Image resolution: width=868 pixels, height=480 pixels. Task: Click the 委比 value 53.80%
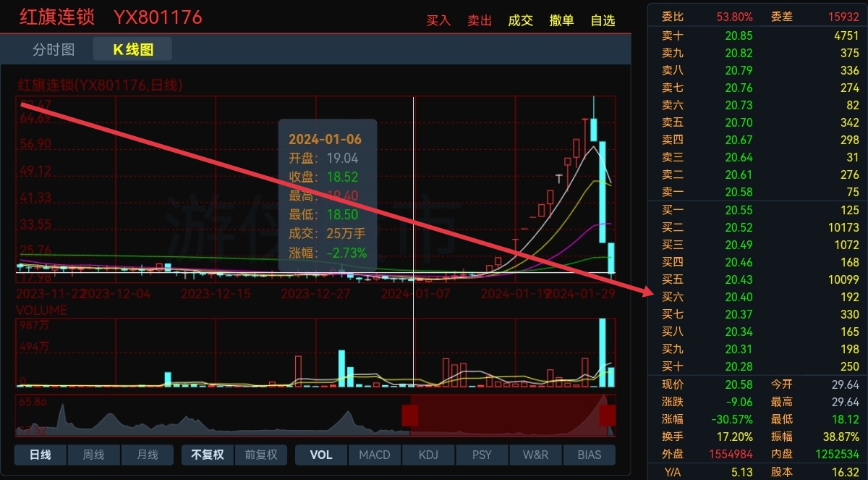[735, 17]
